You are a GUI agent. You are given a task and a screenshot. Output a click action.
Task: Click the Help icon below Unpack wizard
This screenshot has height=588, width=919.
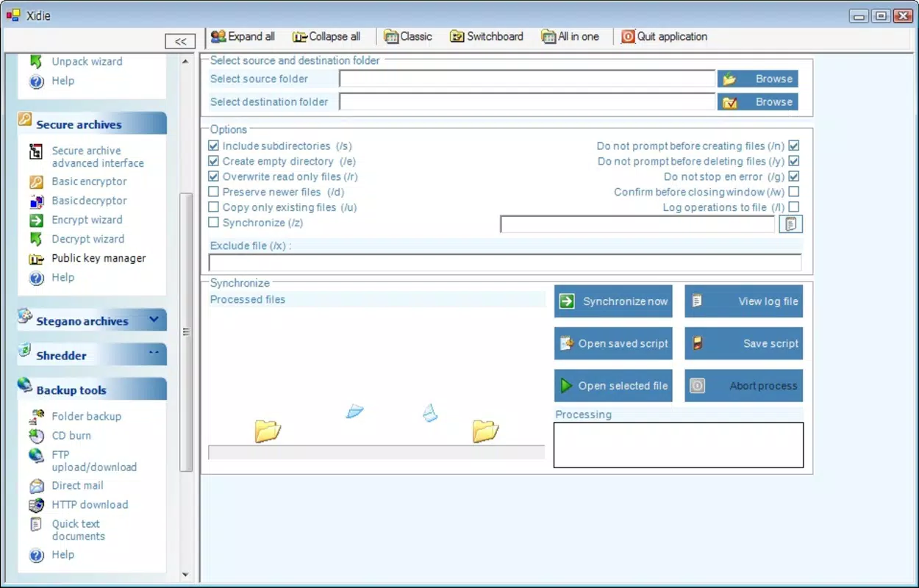(x=36, y=82)
